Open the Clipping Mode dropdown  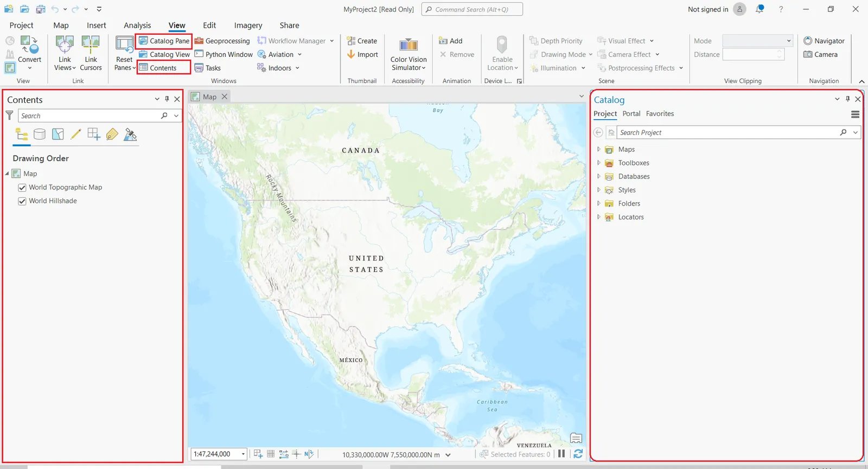click(x=757, y=41)
